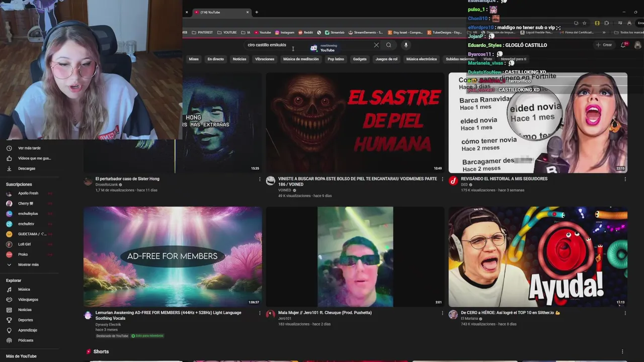Image resolution: width=644 pixels, height=362 pixels.
Task: Open Videojuegos gaming icon in sidebar
Action: (x=9, y=300)
